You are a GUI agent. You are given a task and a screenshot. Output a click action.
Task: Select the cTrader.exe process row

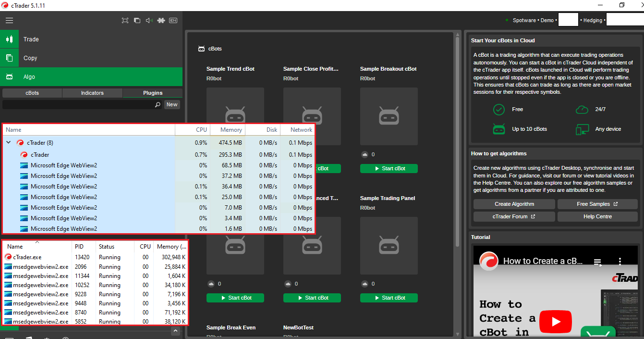[95, 257]
